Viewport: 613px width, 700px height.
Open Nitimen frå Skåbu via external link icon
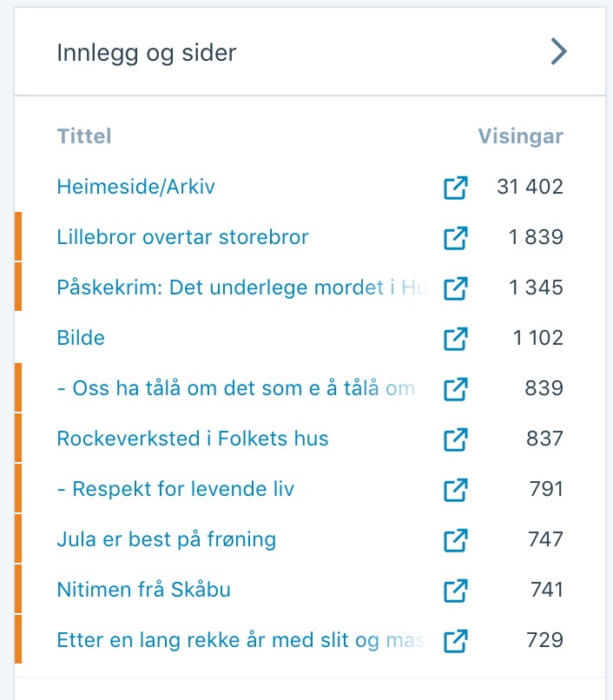456,591
